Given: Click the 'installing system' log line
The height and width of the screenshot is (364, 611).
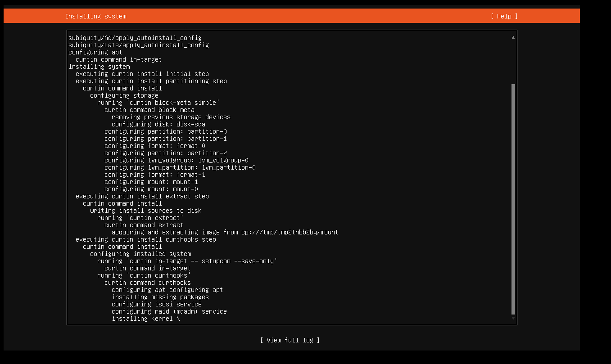Looking at the screenshot, I should point(99,67).
